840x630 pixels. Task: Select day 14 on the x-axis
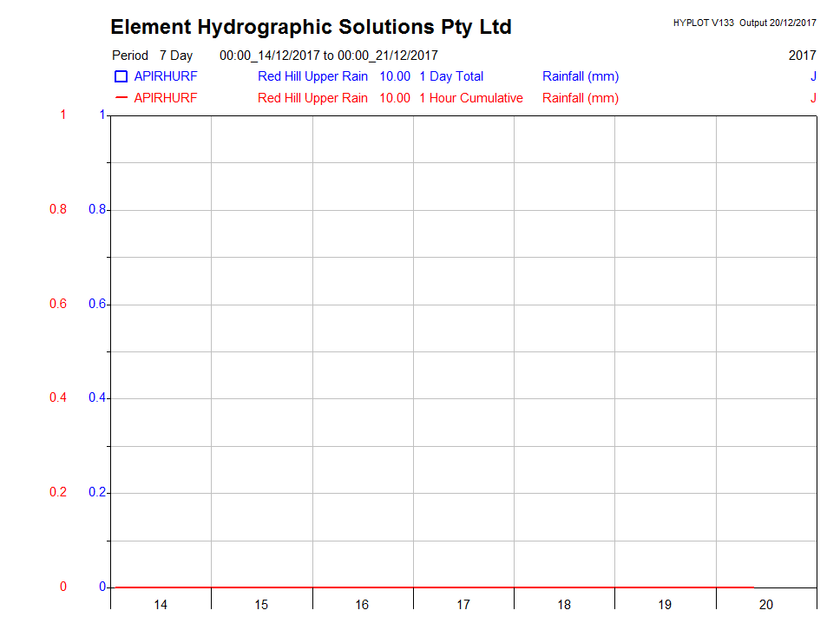coord(161,604)
